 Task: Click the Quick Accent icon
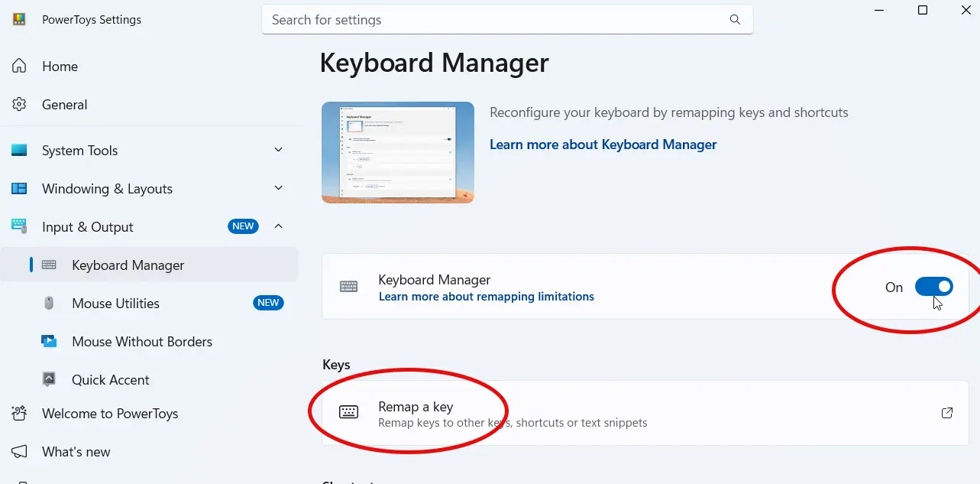[50, 379]
